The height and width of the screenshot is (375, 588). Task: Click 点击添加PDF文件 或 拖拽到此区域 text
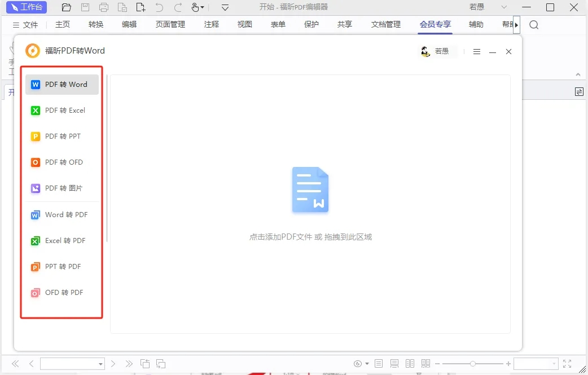coord(310,237)
